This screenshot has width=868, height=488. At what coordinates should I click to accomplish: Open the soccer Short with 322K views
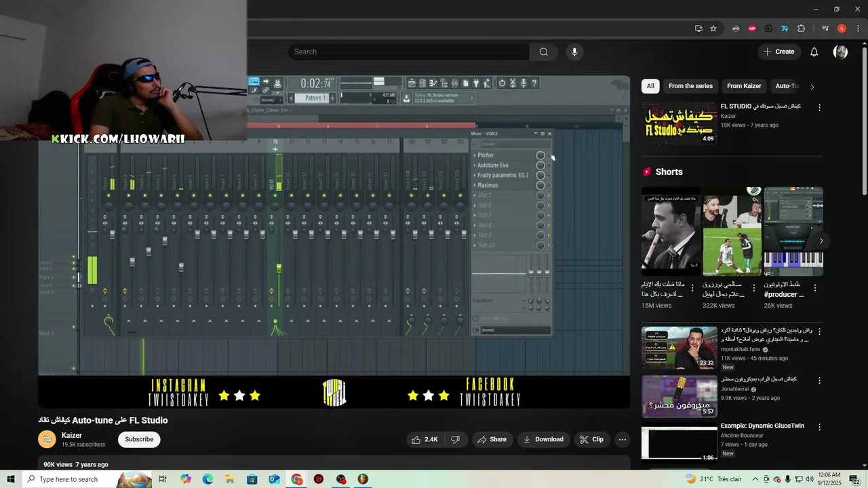pos(732,231)
